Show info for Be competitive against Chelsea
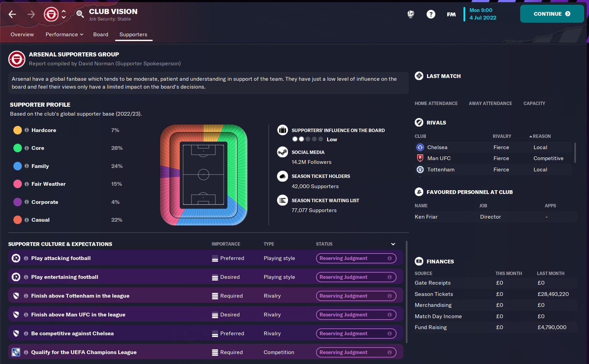 click(x=26, y=334)
